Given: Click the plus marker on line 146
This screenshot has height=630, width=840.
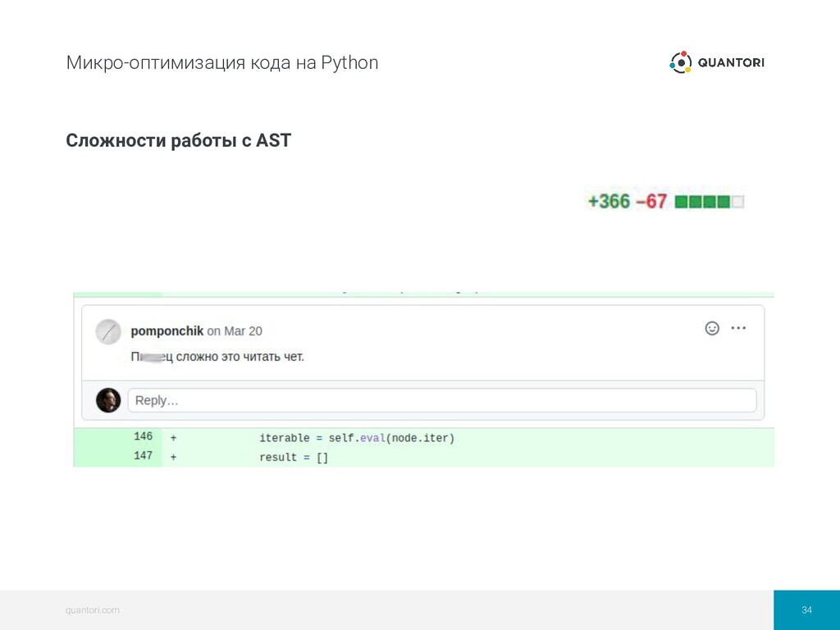Looking at the screenshot, I should coord(174,438).
